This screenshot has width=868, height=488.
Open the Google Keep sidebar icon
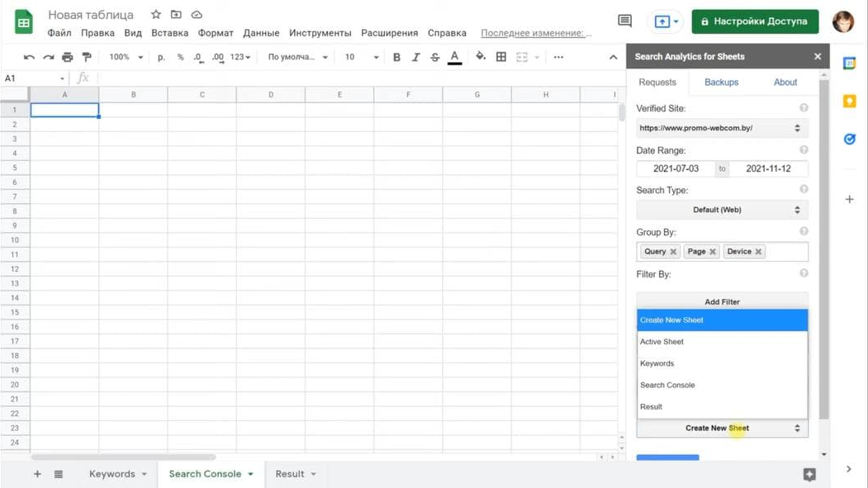click(x=849, y=101)
